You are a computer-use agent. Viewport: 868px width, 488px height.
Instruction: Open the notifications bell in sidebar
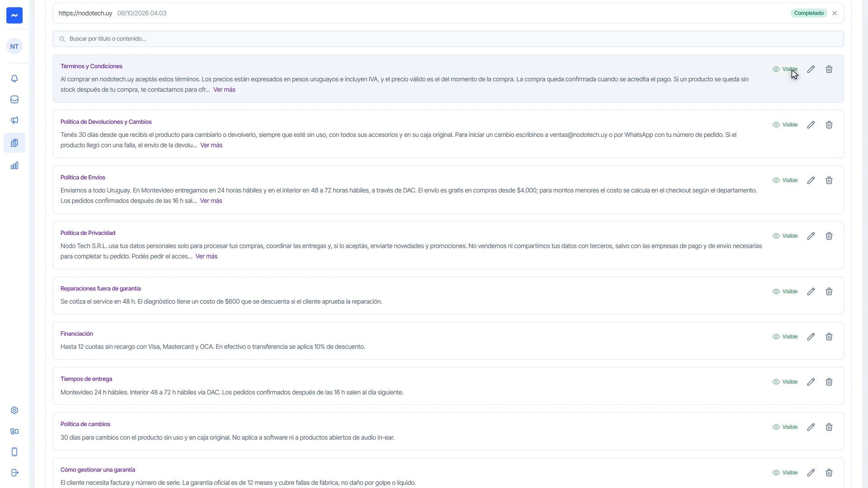pos(14,79)
